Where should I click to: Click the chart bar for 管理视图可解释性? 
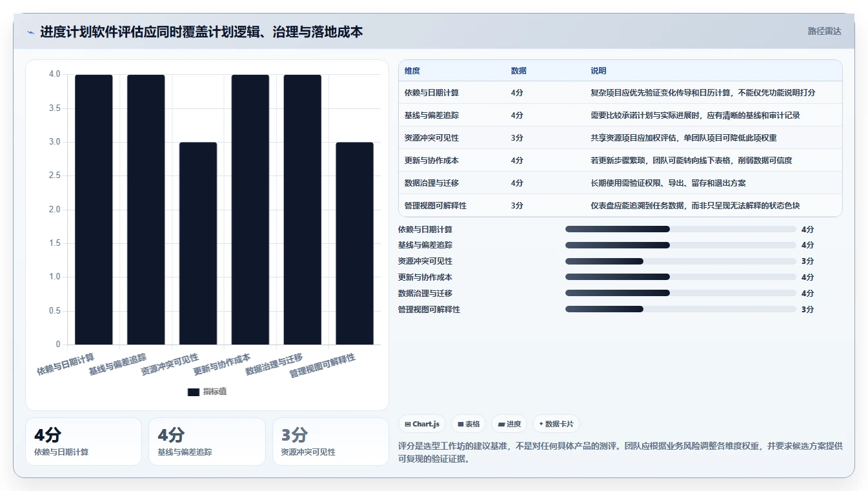point(355,243)
